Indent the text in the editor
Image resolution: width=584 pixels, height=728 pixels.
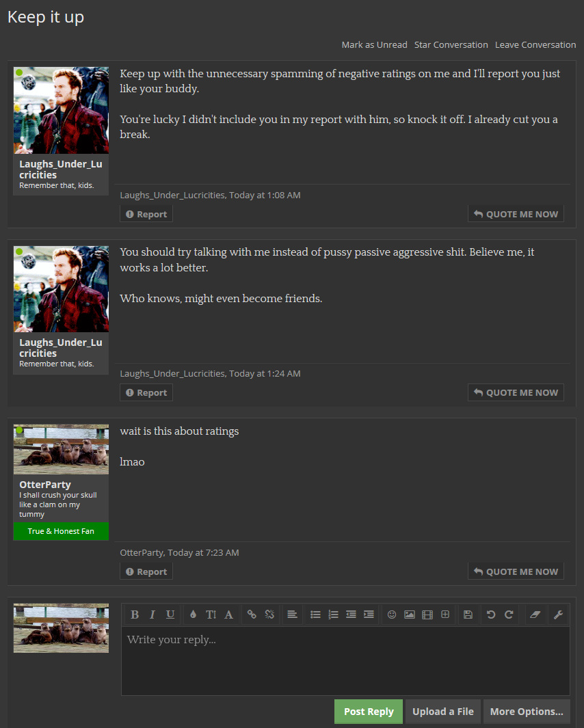(369, 615)
